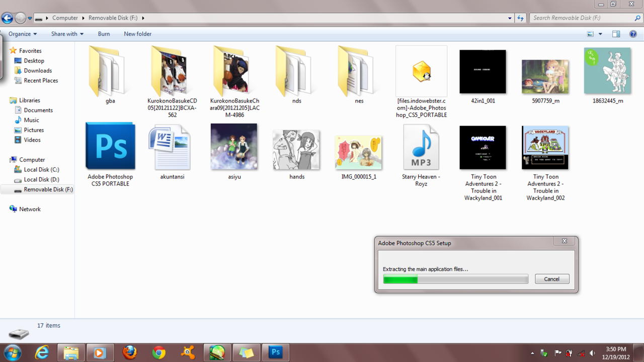Open the Organize menu
The width and height of the screenshot is (644, 362).
point(23,34)
